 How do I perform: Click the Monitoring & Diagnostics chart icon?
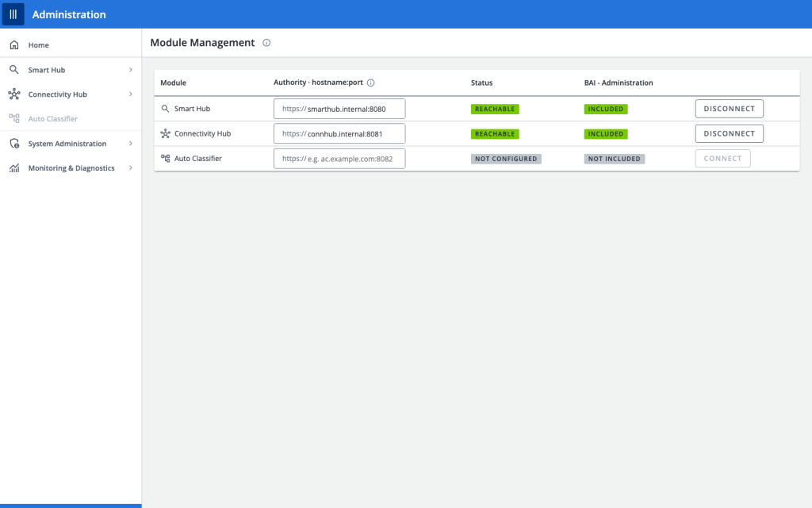tap(14, 168)
